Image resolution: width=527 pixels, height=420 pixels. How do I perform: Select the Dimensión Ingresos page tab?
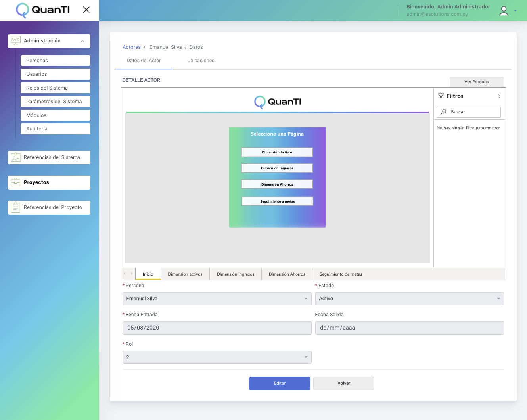pyautogui.click(x=236, y=274)
